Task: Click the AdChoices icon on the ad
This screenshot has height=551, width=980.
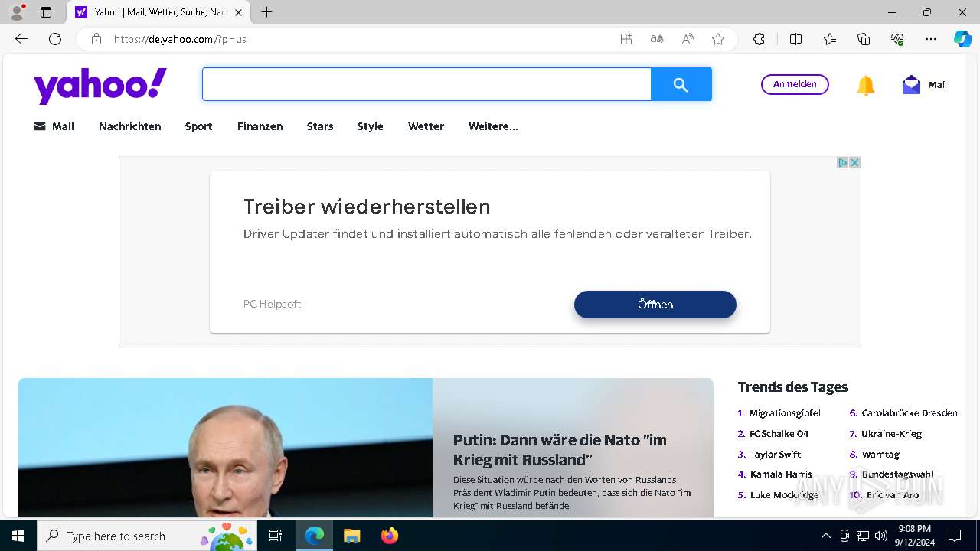Action: click(842, 162)
